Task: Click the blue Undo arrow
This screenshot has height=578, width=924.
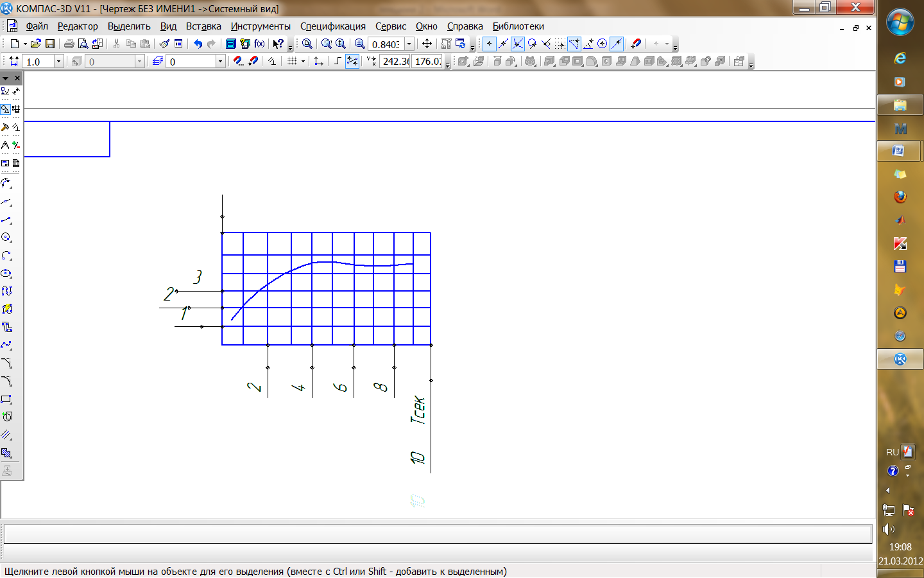Action: point(198,44)
